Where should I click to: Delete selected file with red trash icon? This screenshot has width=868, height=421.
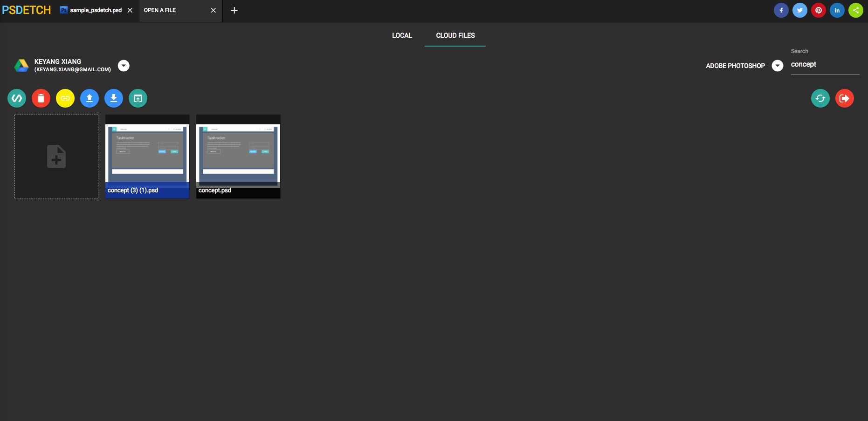point(41,98)
